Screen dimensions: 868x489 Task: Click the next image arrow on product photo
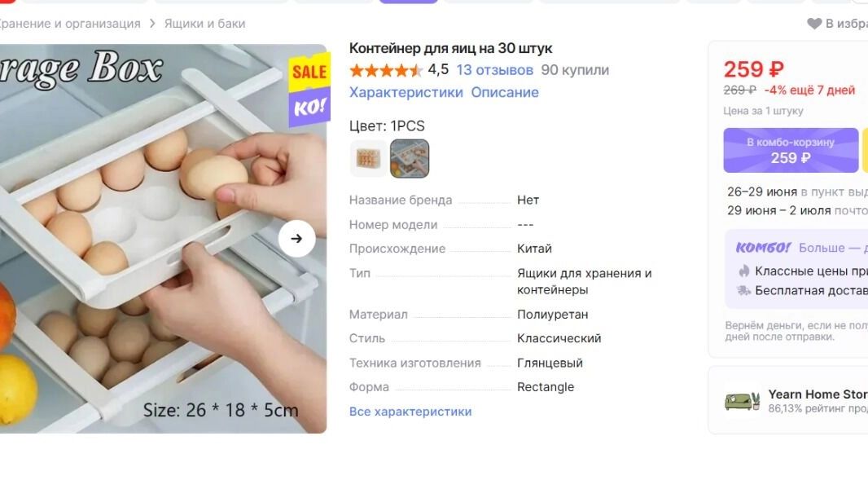pyautogui.click(x=296, y=239)
